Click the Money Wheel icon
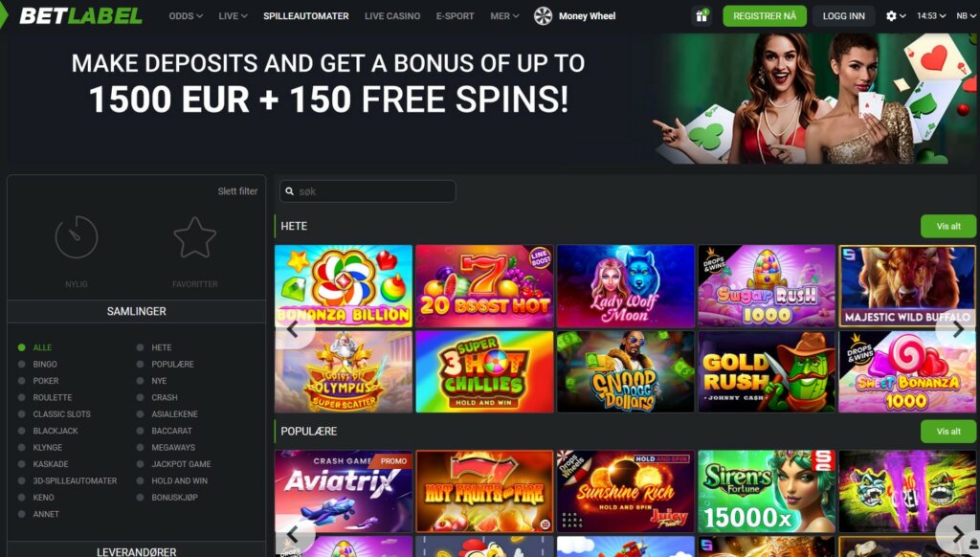 click(544, 15)
